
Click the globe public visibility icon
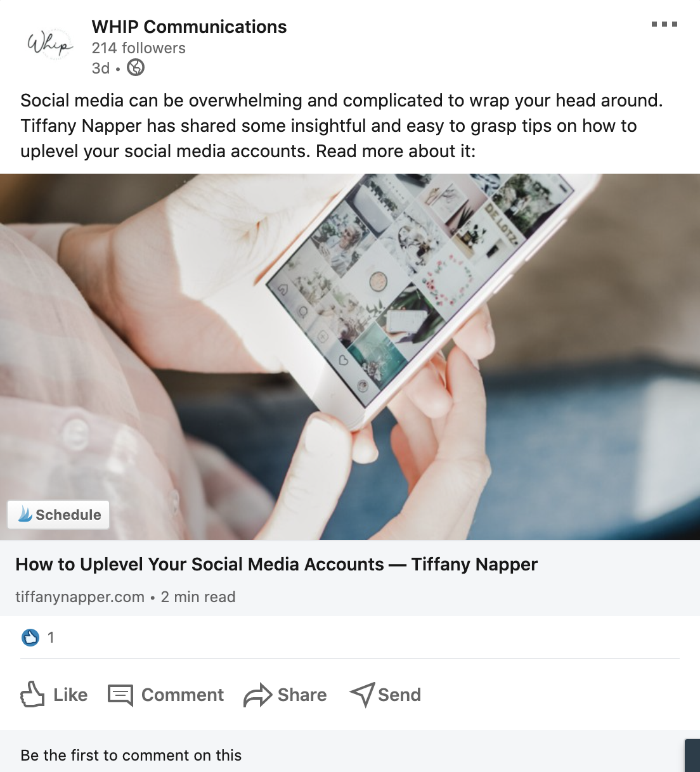click(136, 67)
